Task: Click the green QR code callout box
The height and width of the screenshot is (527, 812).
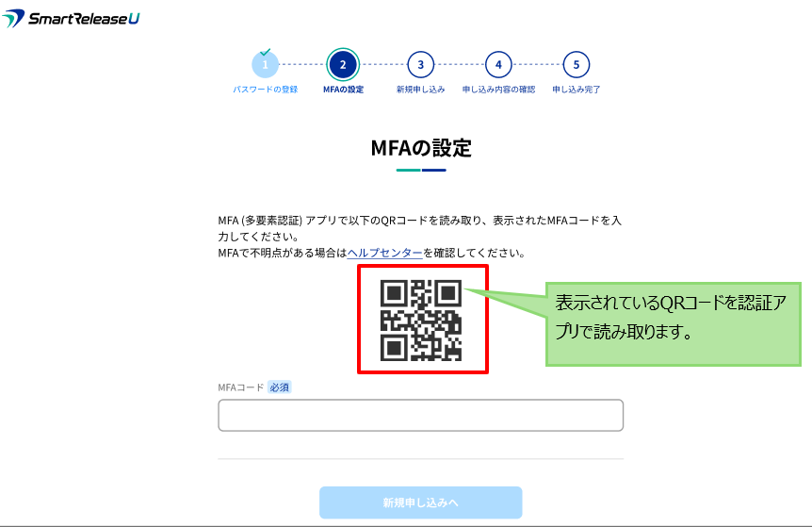Action: pyautogui.click(x=673, y=319)
